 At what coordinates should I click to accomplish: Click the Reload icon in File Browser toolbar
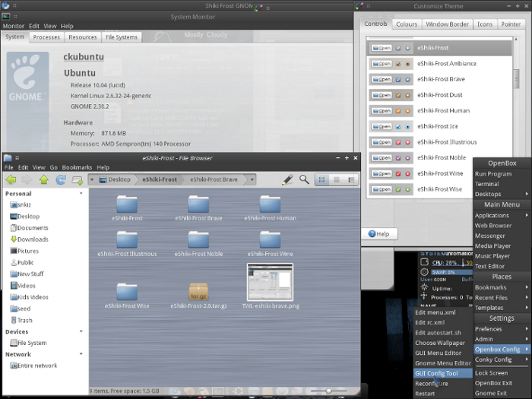coord(61,179)
